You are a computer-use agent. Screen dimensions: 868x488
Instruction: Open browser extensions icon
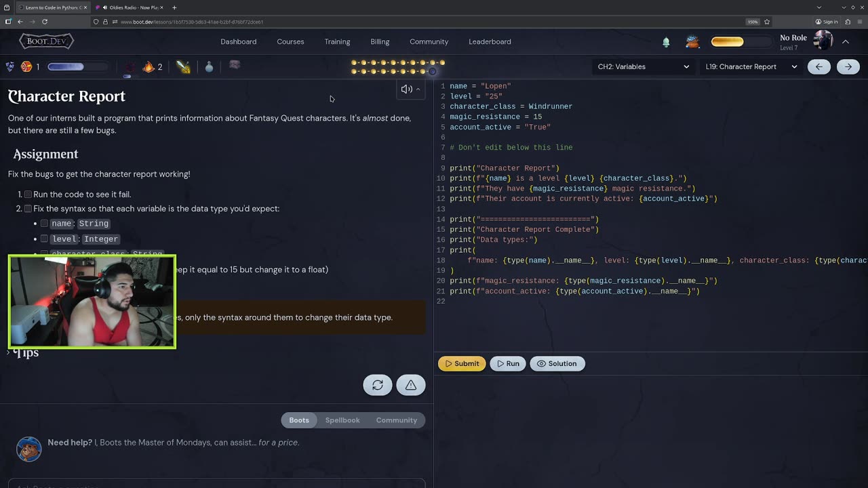(x=848, y=22)
